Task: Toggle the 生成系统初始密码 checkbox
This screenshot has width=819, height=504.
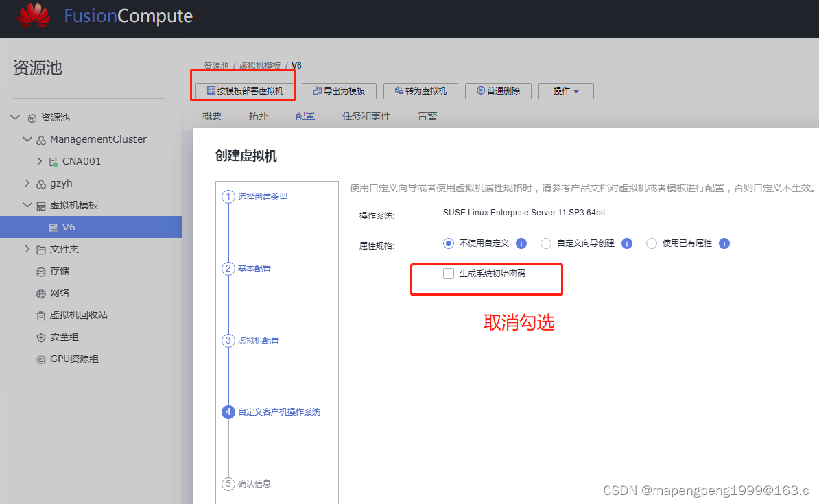Action: (x=449, y=274)
